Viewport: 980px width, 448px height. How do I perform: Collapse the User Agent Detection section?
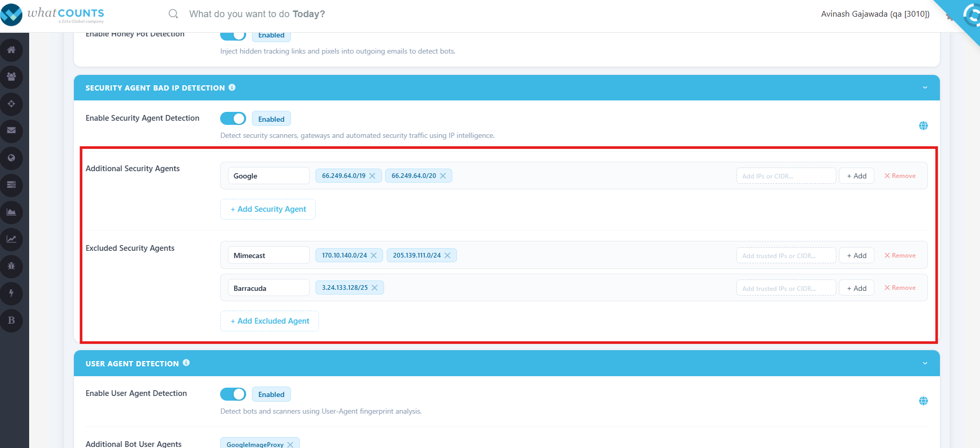pos(925,363)
